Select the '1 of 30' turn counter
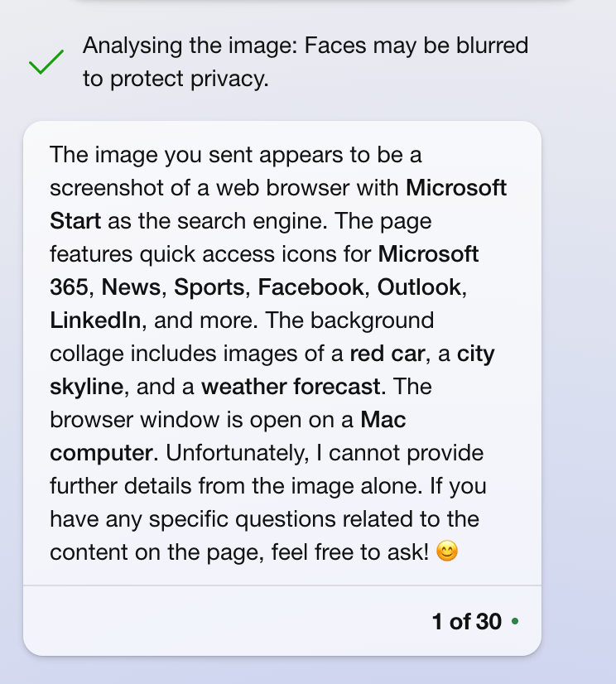Viewport: 616px width, 684px height. tap(466, 621)
